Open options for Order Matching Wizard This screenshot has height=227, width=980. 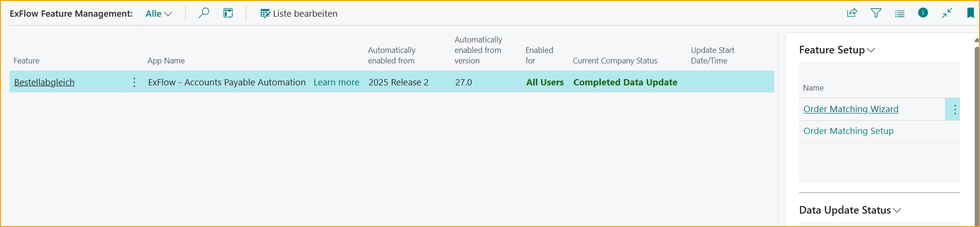click(955, 109)
